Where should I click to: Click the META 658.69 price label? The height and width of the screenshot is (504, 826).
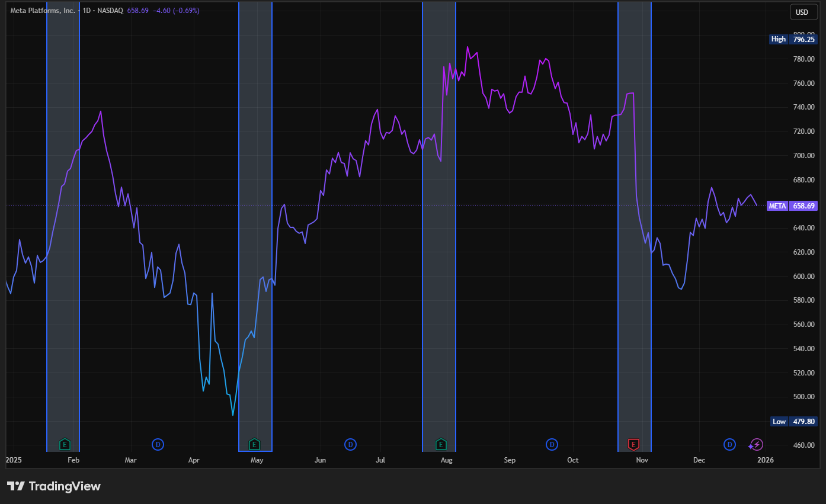[792, 206]
